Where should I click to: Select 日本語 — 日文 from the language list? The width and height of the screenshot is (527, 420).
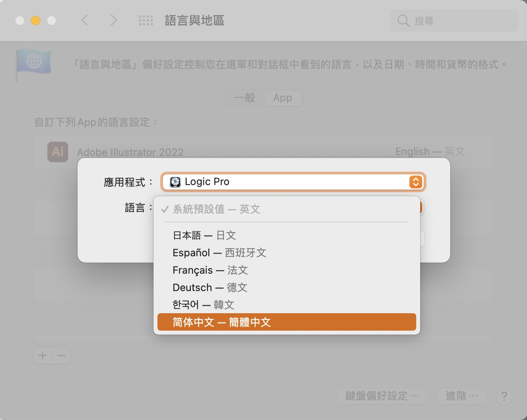(x=286, y=235)
